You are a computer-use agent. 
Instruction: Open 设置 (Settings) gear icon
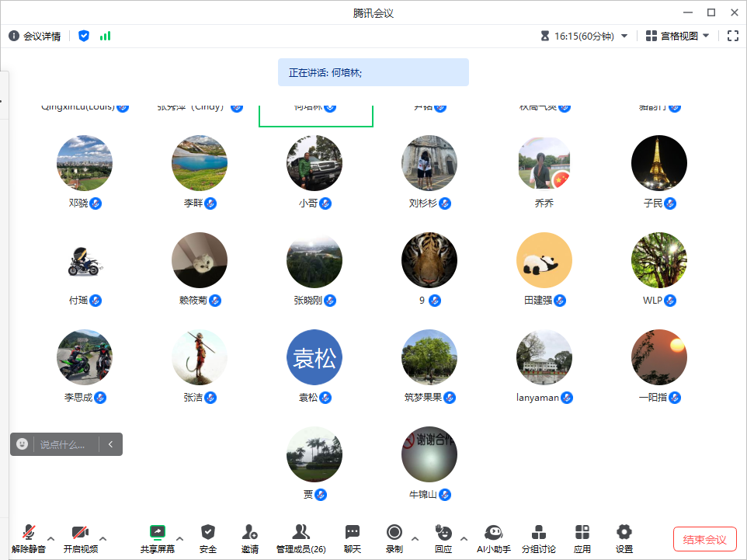pyautogui.click(x=624, y=537)
